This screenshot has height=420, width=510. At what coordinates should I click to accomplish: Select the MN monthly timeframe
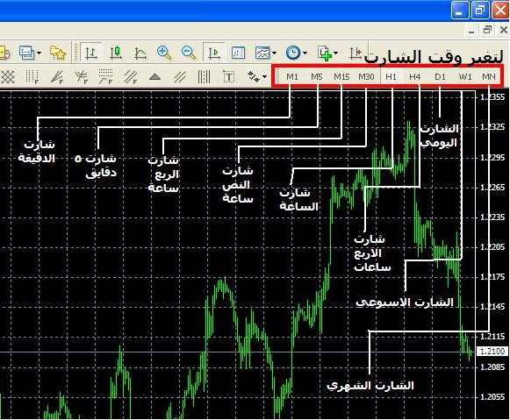pos(489,77)
